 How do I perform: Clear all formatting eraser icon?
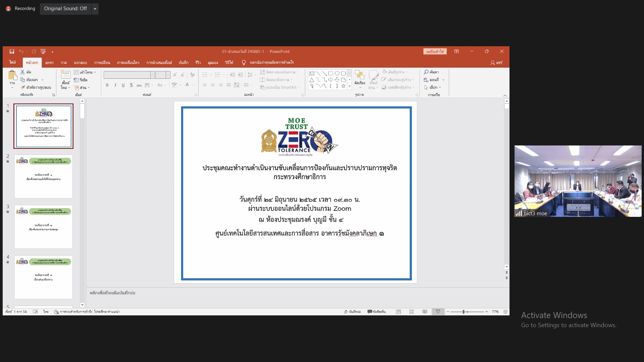[192, 75]
